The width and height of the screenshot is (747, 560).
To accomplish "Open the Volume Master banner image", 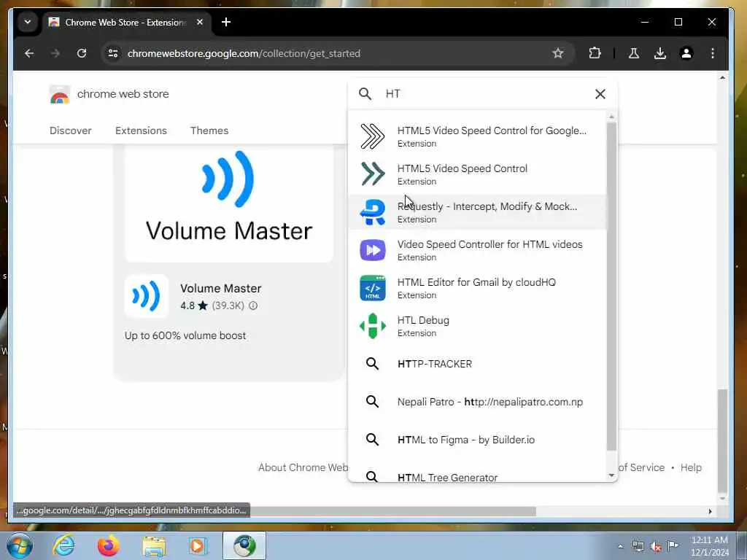I will coord(229,204).
